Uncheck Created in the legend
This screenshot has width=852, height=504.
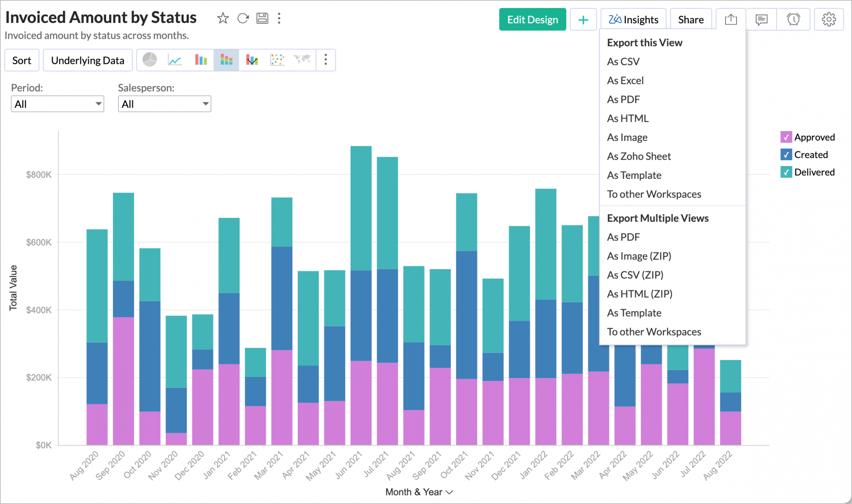(x=786, y=155)
